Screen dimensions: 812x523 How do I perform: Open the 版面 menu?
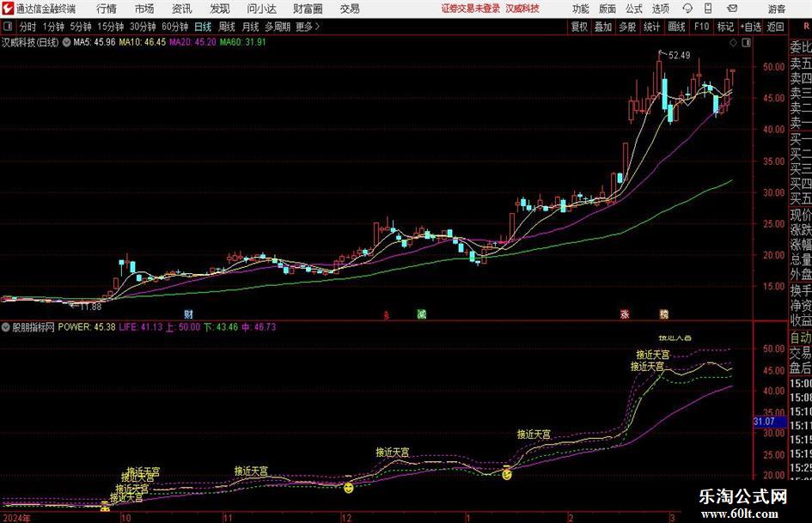(607, 9)
